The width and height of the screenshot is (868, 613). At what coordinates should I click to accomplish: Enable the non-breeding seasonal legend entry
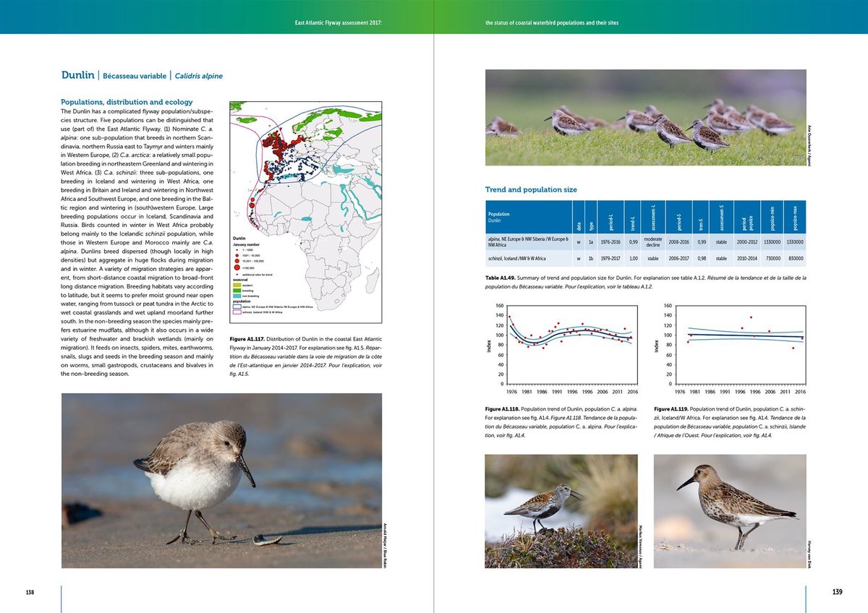coord(237,296)
